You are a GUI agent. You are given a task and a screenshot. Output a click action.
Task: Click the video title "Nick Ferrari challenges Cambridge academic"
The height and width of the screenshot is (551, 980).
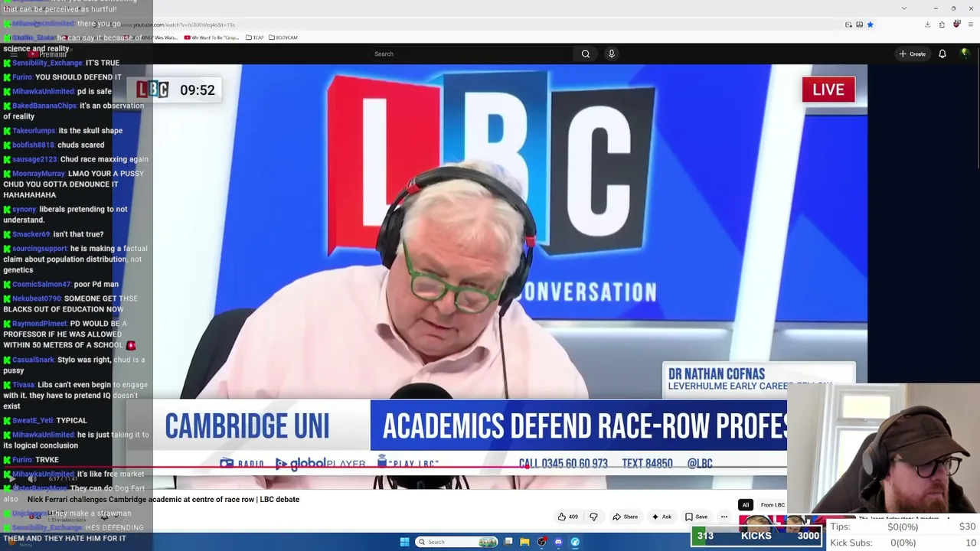[x=163, y=500]
